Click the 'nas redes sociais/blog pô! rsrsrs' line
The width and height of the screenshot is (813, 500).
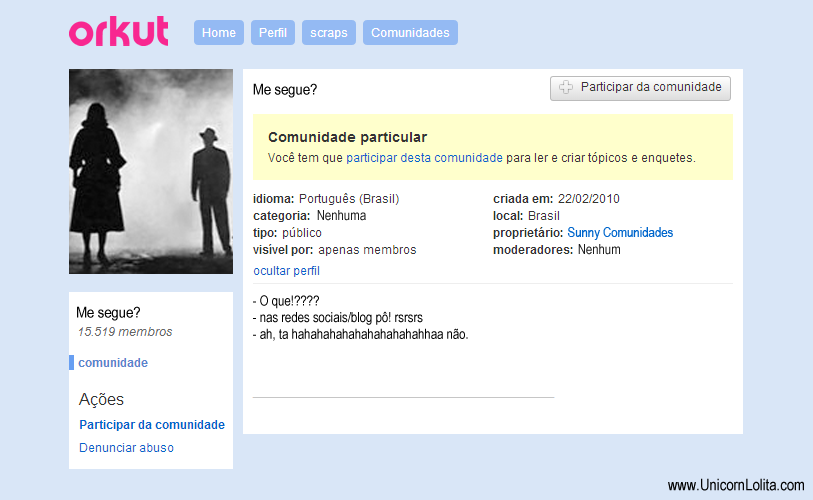click(338, 317)
